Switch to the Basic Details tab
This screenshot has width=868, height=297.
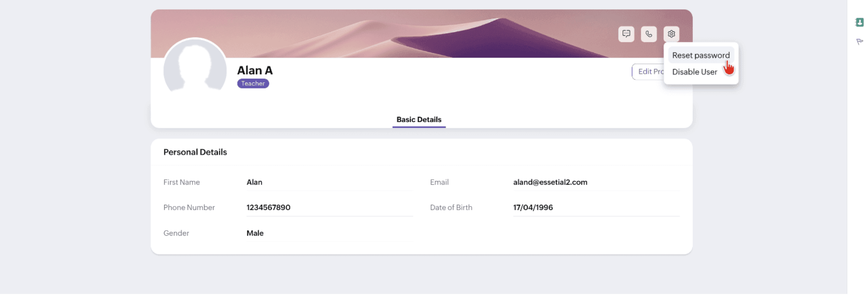point(419,120)
